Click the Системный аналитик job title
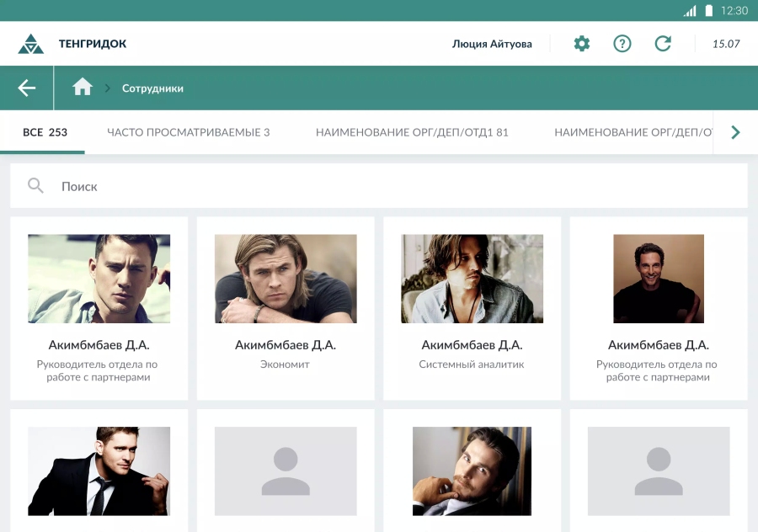The width and height of the screenshot is (758, 532). [x=472, y=364]
